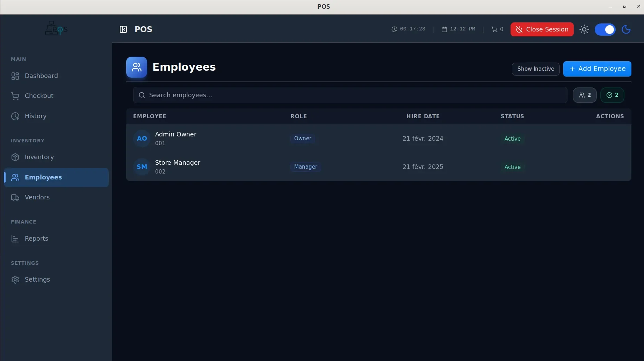Click employee ID 002
Image resolution: width=644 pixels, height=361 pixels.
(160, 172)
